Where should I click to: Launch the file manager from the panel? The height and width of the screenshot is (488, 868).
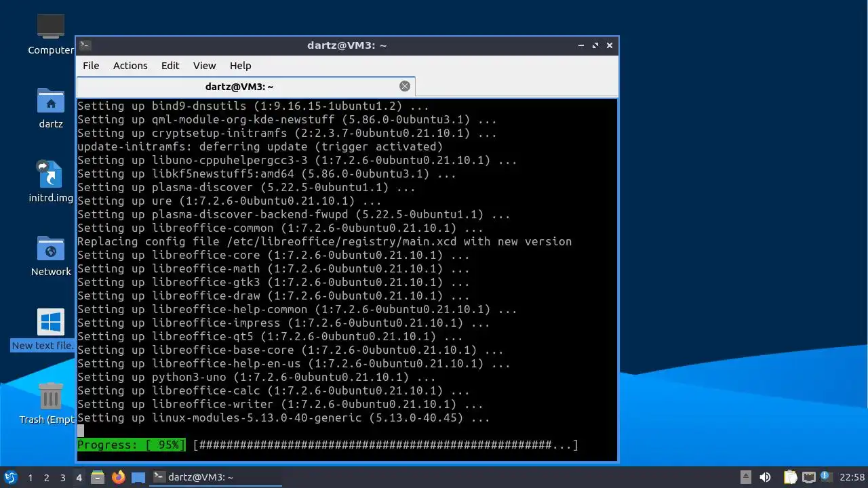pyautogui.click(x=98, y=477)
